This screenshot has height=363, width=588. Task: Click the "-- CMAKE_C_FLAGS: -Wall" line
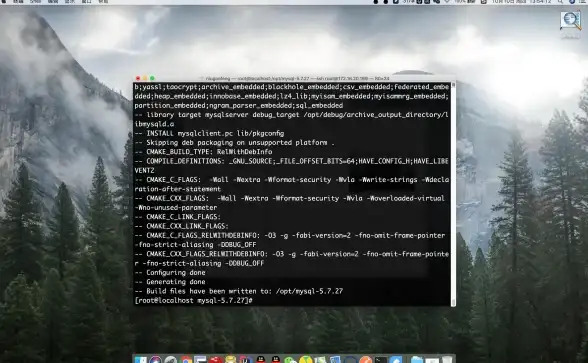[292, 180]
